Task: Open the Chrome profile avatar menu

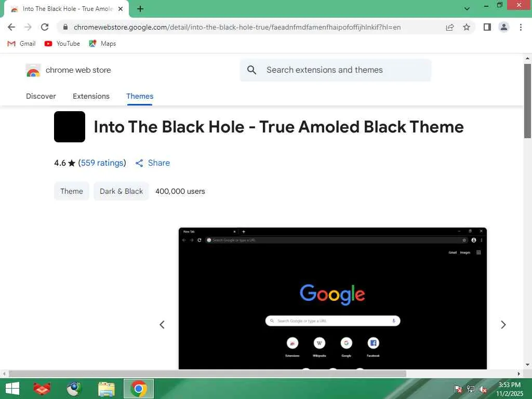Action: click(504, 27)
